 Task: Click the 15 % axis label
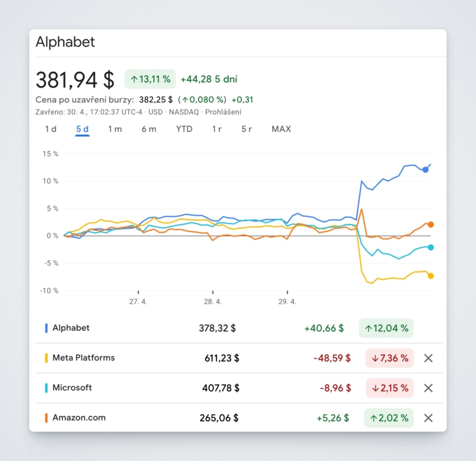(x=50, y=154)
